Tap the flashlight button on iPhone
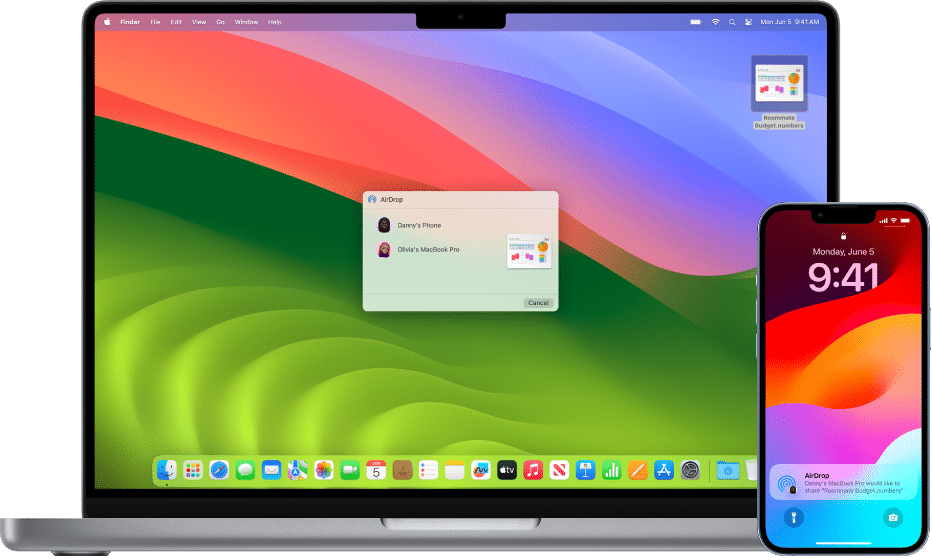 click(794, 518)
